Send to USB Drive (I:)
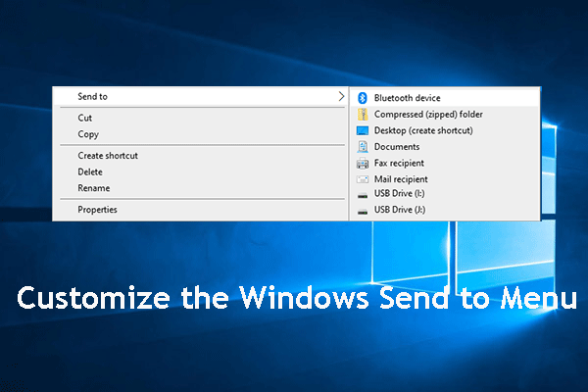588x392 pixels. 445,194
